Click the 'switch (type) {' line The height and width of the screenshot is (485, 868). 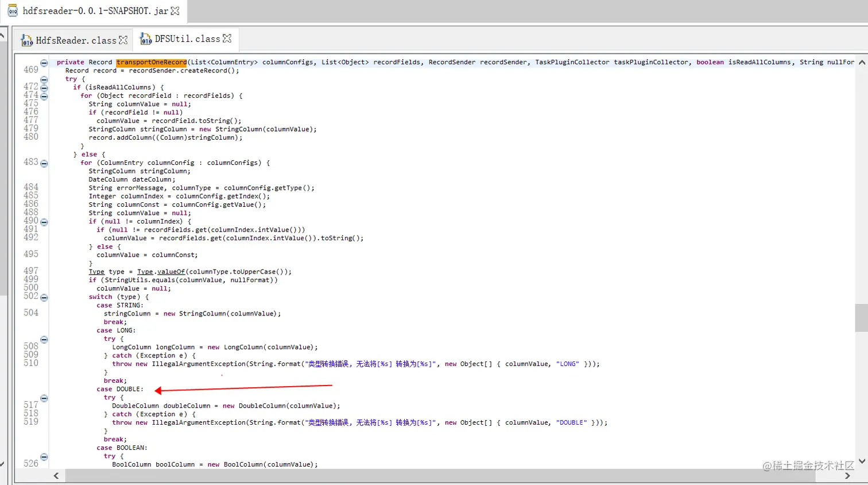119,297
